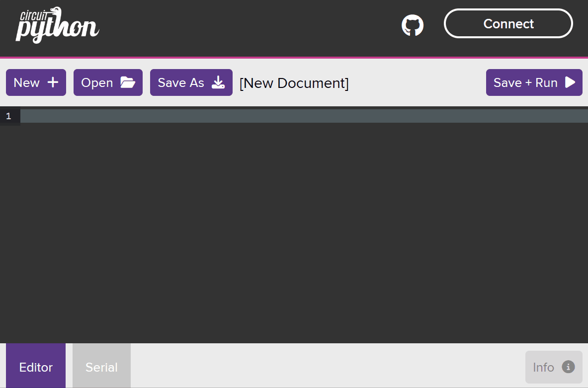Switch to the Serial tab
588x388 pixels.
(101, 367)
